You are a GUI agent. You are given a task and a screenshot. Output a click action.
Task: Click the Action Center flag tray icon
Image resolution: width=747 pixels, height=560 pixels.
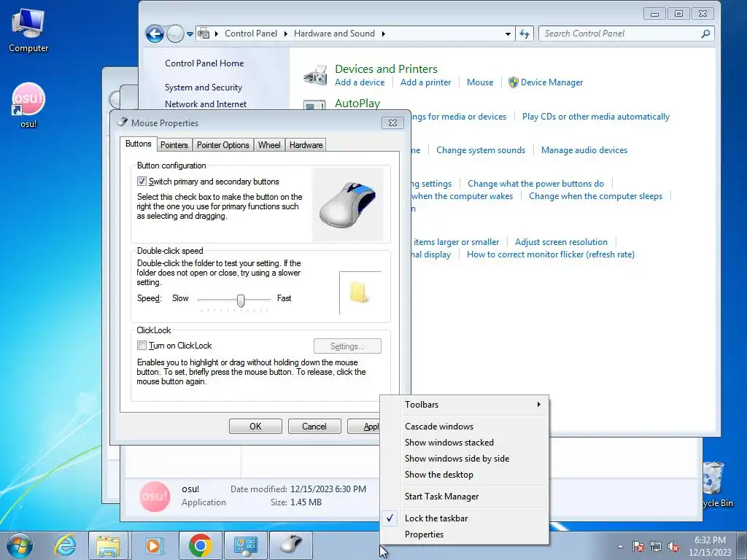638,546
